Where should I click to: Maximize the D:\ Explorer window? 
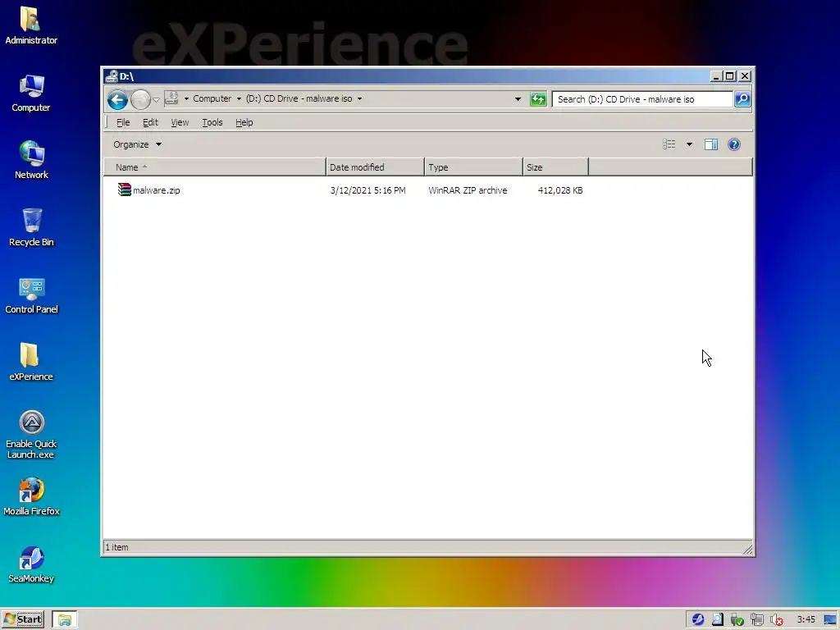coord(729,76)
